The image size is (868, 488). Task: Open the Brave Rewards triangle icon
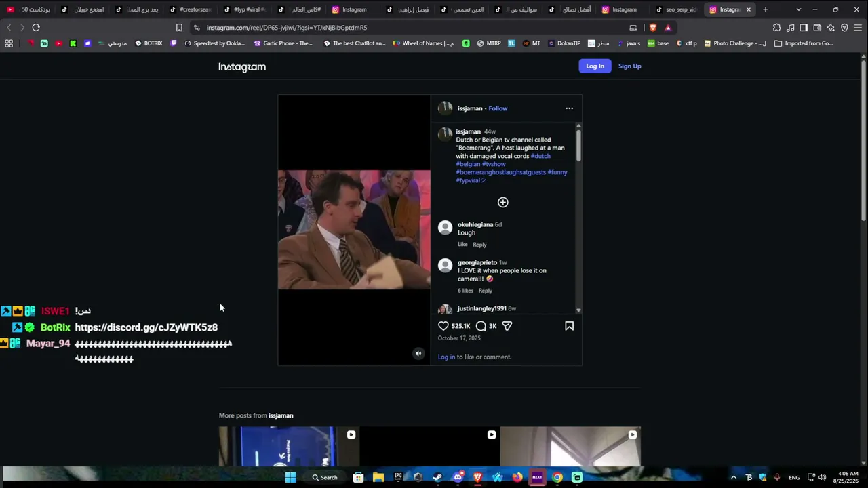tap(668, 28)
